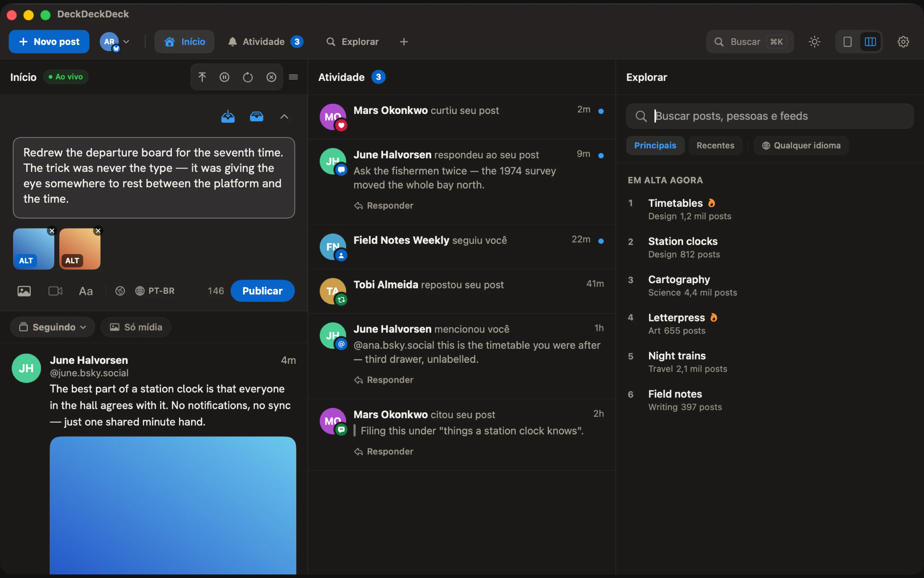
Task: Open the Buscar search box in top bar
Action: [750, 42]
